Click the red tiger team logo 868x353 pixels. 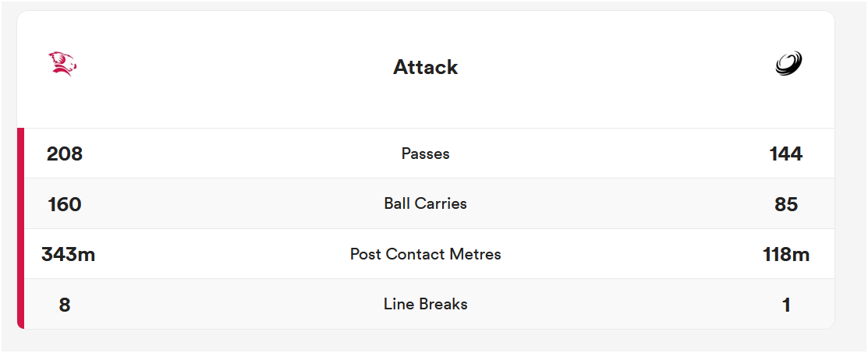click(62, 63)
